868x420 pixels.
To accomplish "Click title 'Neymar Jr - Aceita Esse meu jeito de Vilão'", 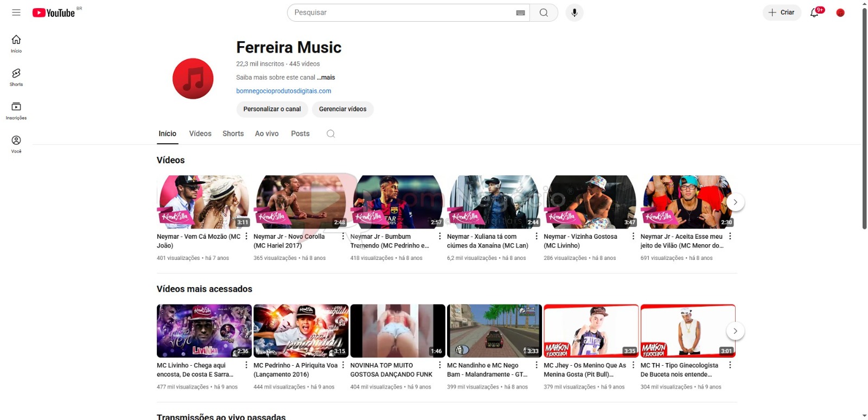I will coord(682,241).
